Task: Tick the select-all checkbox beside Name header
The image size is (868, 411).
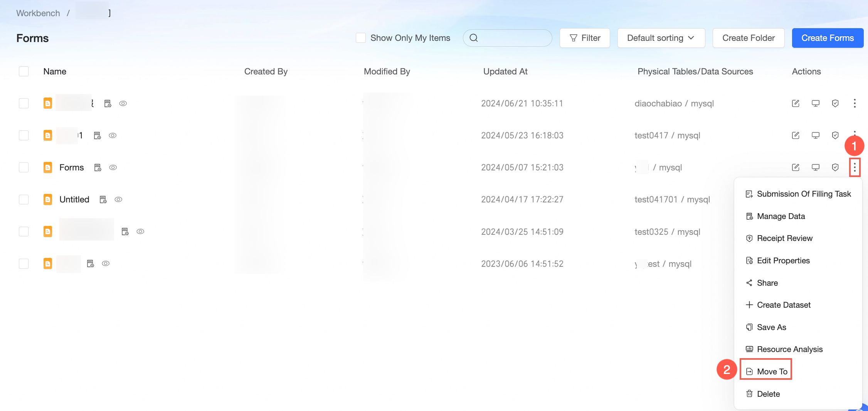Action: pos(24,71)
